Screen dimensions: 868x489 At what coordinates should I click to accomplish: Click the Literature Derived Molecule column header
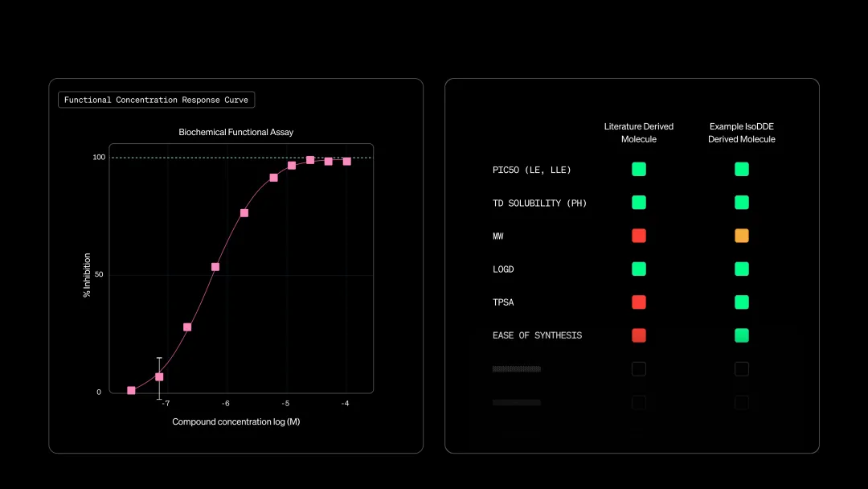coord(639,133)
